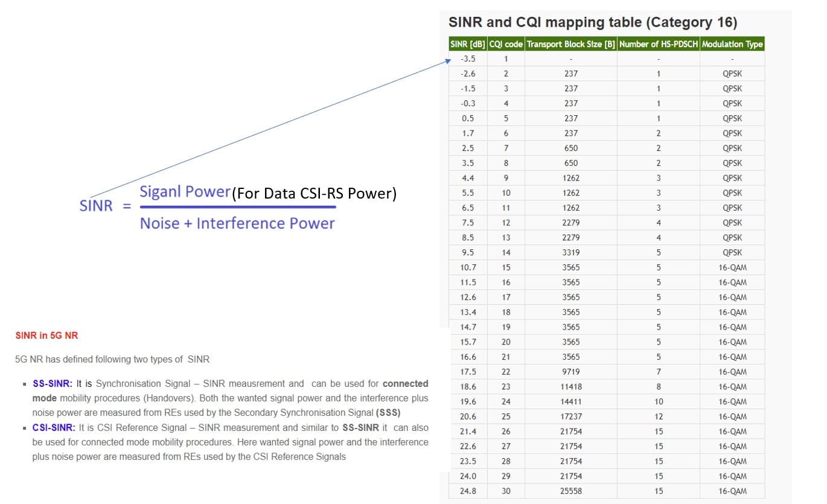Image resolution: width=827 pixels, height=504 pixels.
Task: Click transport block size 25558
Action: [570, 491]
